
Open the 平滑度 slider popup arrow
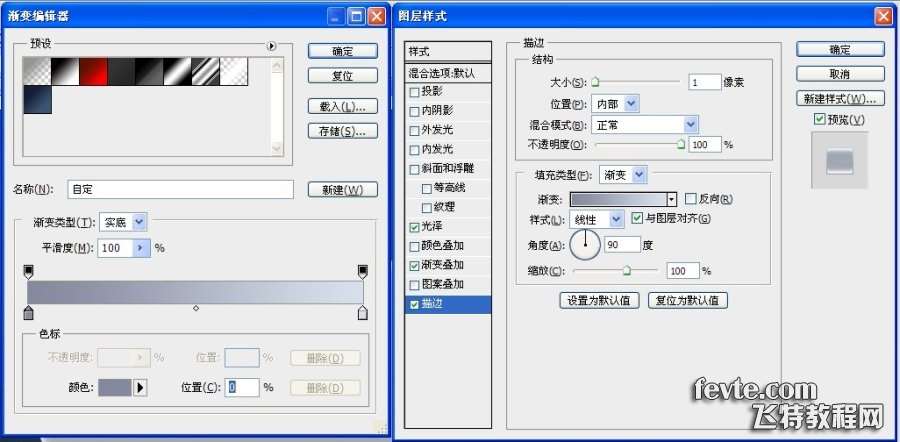click(x=141, y=248)
